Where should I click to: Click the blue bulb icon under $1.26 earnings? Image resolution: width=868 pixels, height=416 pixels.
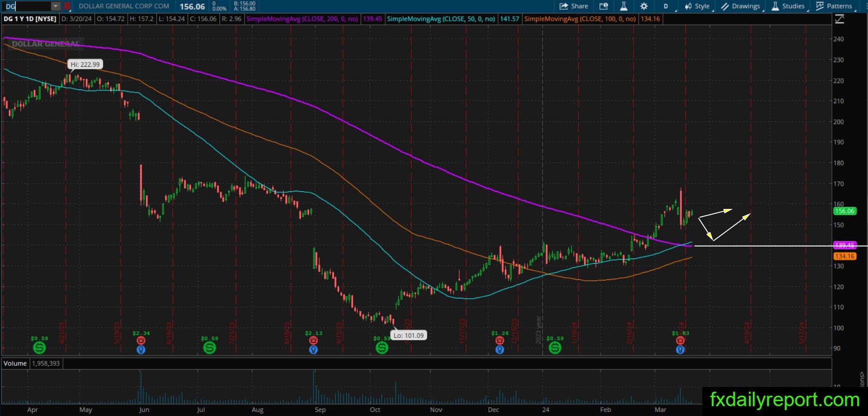click(x=500, y=350)
